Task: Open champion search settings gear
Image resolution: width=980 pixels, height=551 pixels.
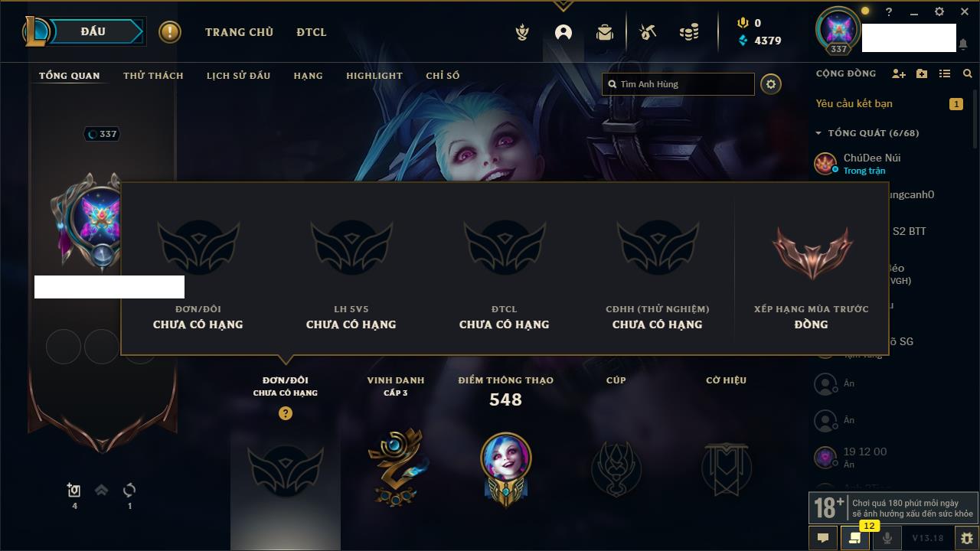Action: (771, 84)
